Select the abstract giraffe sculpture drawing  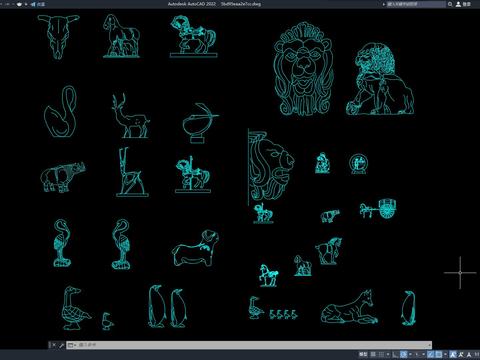(132, 172)
